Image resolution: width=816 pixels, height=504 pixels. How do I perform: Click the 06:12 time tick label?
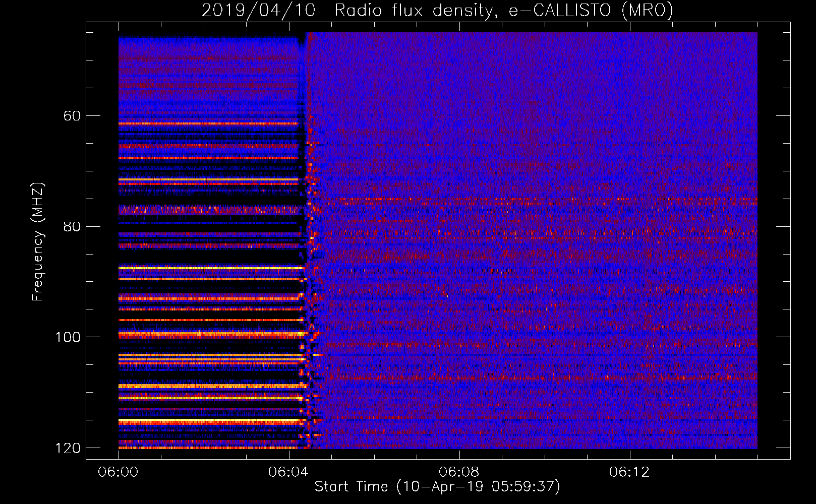tap(629, 472)
